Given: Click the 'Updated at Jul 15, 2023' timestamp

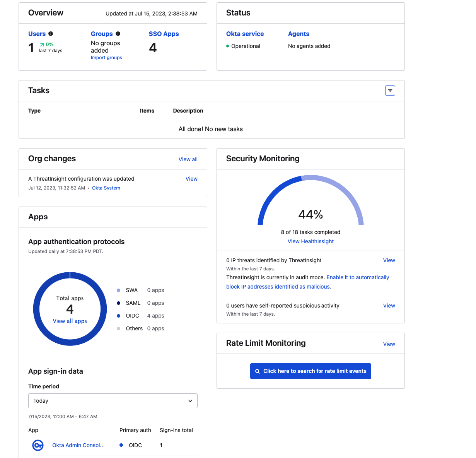Looking at the screenshot, I should click(152, 14).
